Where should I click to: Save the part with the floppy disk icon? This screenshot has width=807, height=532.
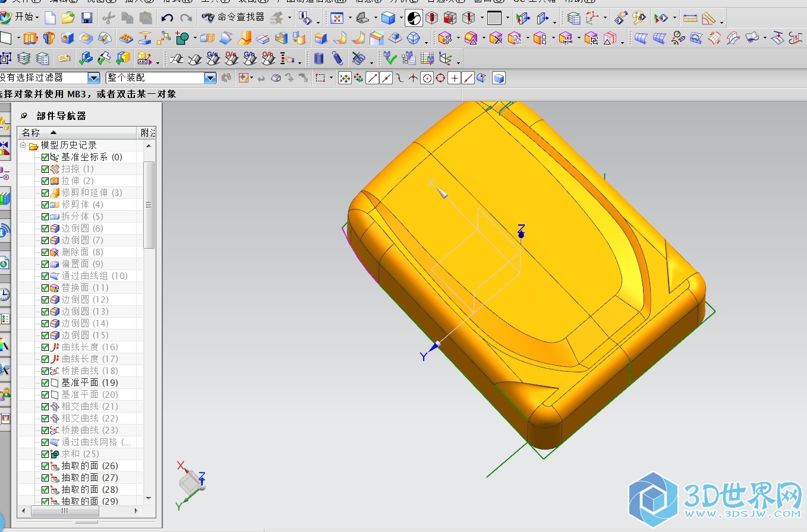click(87, 18)
